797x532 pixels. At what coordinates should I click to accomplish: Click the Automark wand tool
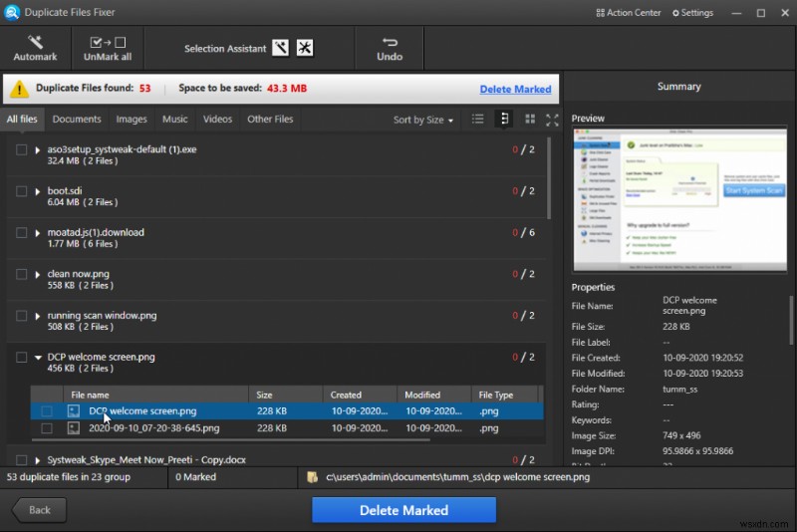pos(35,48)
